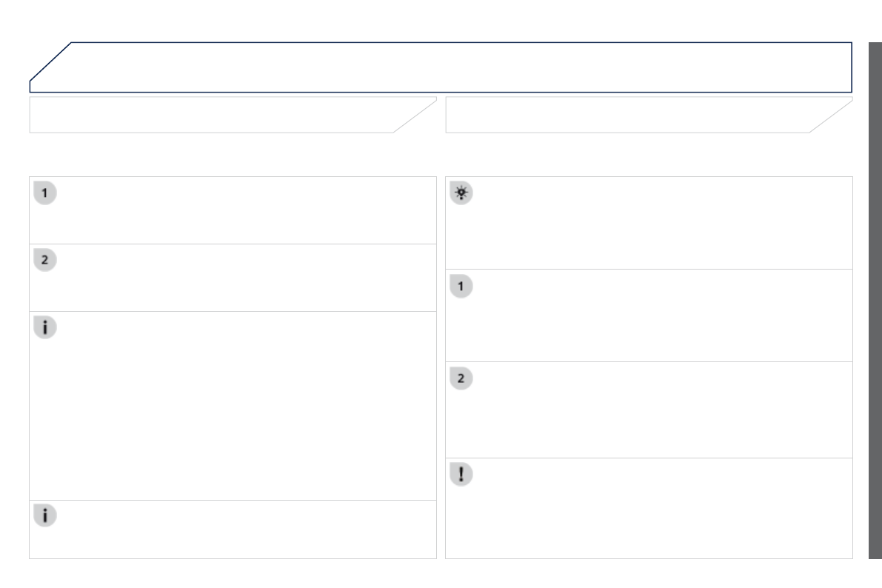Select the upper info icon in left column
The image size is (882, 588).
46,328
